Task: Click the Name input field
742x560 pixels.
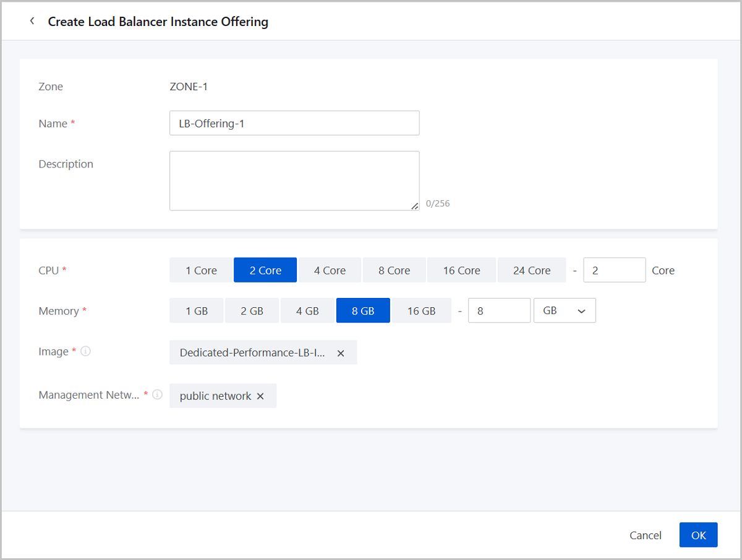Action: [x=294, y=123]
